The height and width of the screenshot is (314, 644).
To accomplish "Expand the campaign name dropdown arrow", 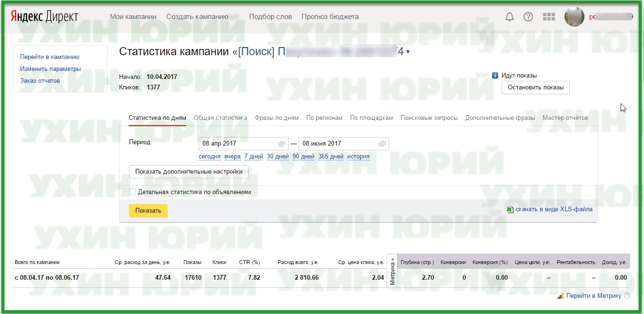I will point(409,52).
